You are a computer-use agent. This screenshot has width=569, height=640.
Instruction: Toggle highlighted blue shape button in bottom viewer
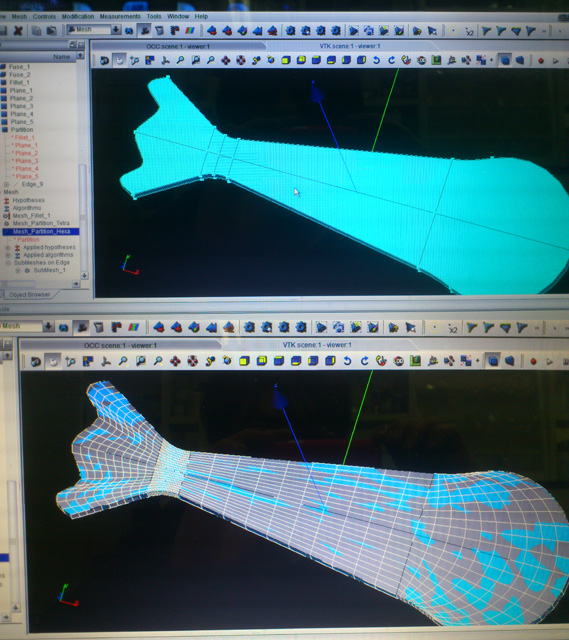[x=493, y=361]
